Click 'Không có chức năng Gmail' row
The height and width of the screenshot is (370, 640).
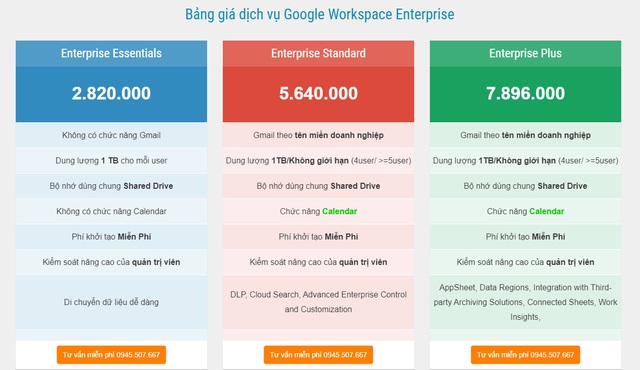[111, 135]
